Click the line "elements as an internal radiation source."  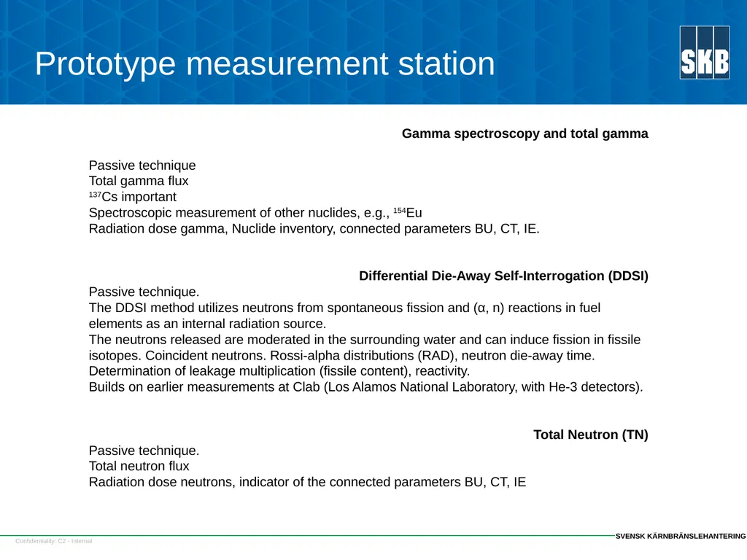[207, 323]
